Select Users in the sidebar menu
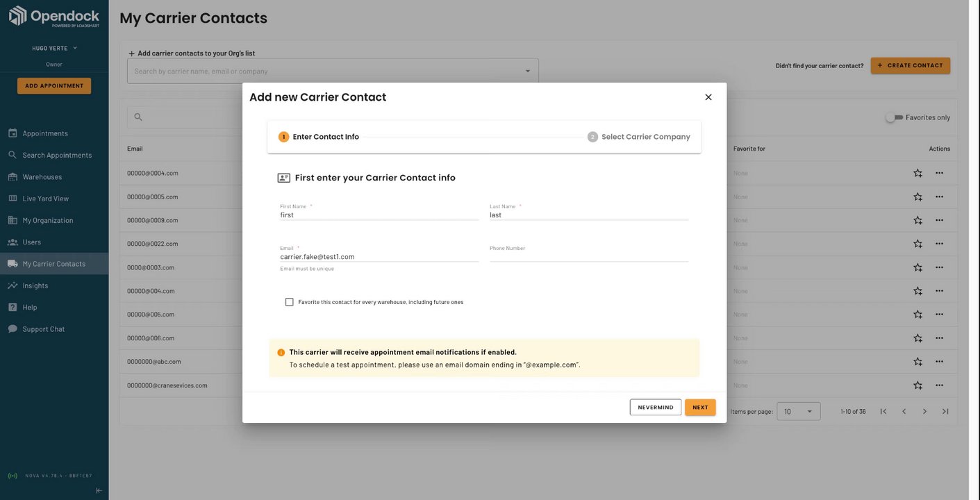980x500 pixels. coord(32,242)
